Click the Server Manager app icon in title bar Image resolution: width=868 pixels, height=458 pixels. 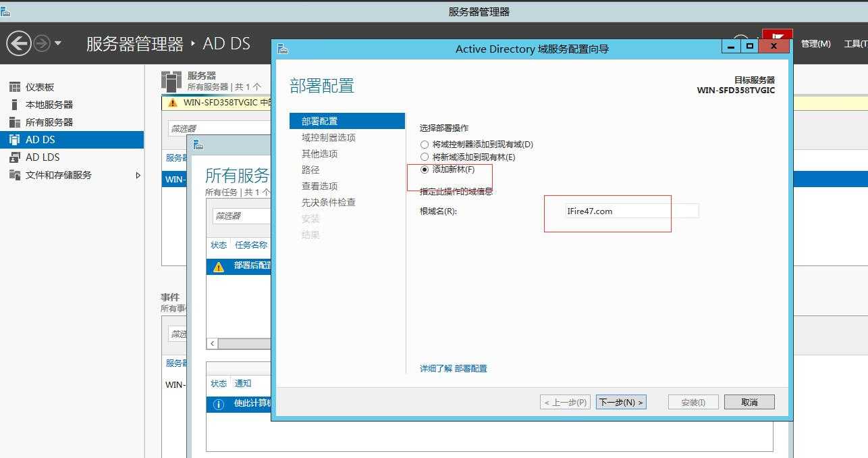(x=5, y=11)
